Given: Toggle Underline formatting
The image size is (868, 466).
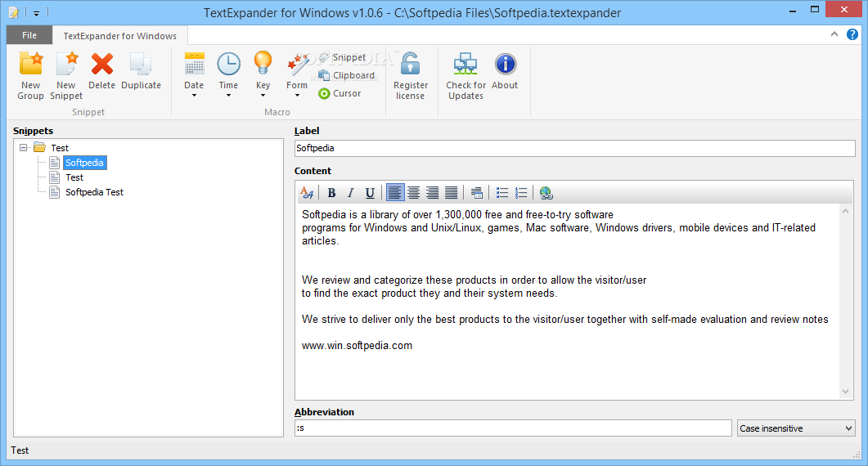Looking at the screenshot, I should coord(370,193).
